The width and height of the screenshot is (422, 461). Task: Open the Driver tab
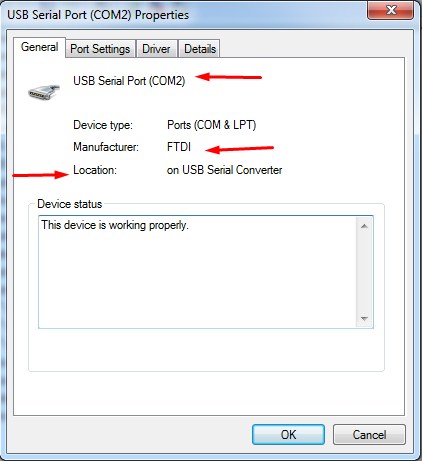tap(156, 49)
